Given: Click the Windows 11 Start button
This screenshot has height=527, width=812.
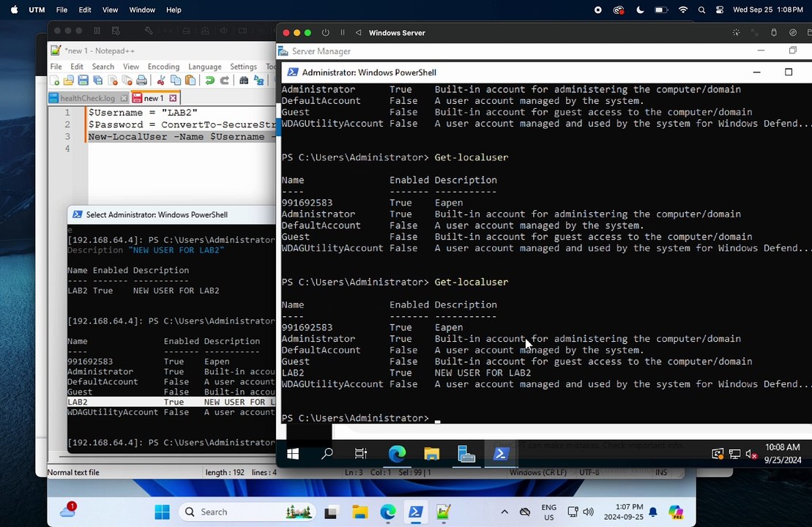Looking at the screenshot, I should pos(162,512).
